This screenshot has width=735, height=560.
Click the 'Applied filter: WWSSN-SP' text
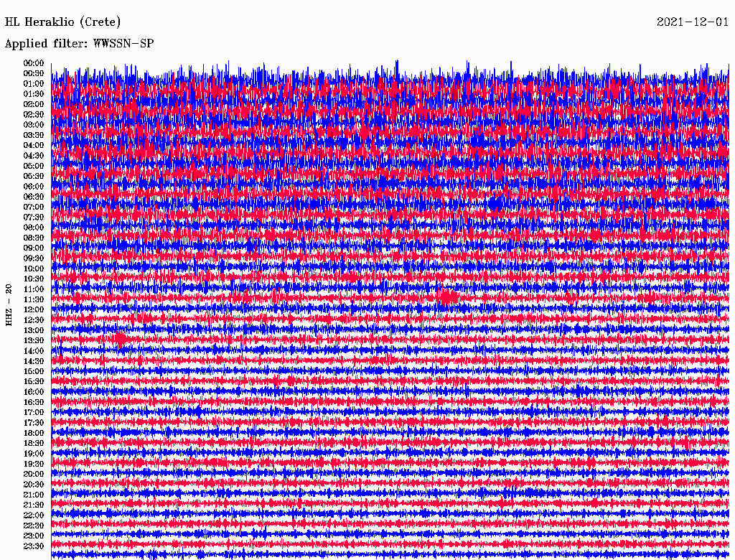coord(79,44)
